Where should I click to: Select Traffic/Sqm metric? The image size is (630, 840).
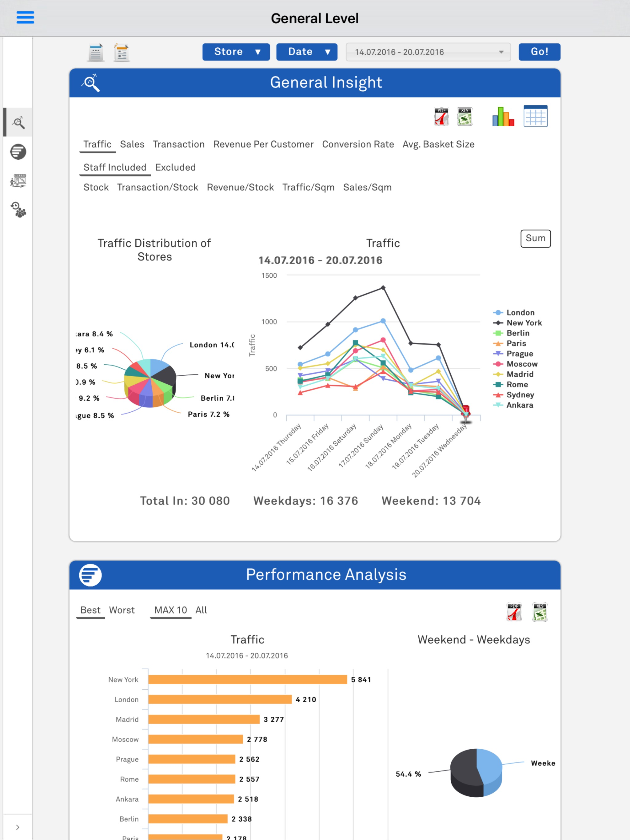[x=308, y=187]
